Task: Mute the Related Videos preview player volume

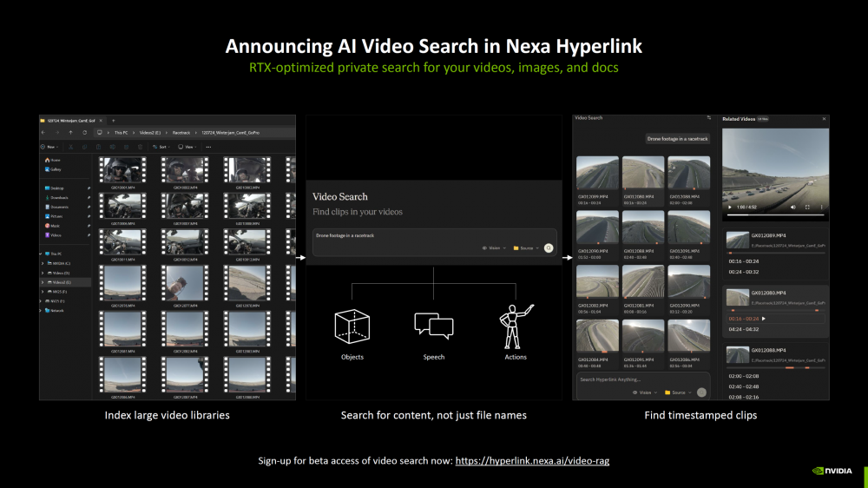Action: click(793, 208)
